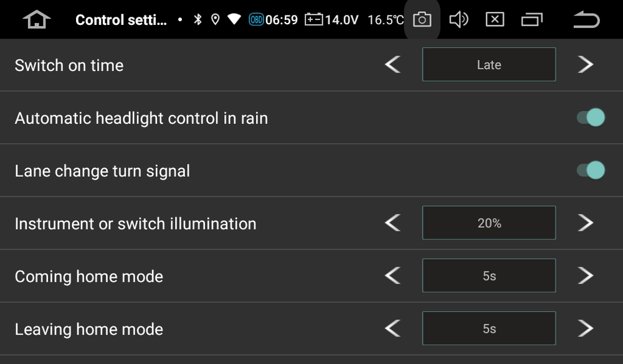
Task: Open the Bluetooth icon in the status bar
Action: coord(197,19)
